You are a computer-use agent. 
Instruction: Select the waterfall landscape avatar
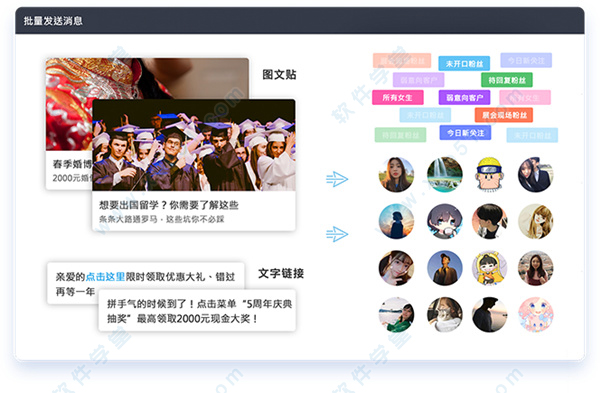point(445,174)
